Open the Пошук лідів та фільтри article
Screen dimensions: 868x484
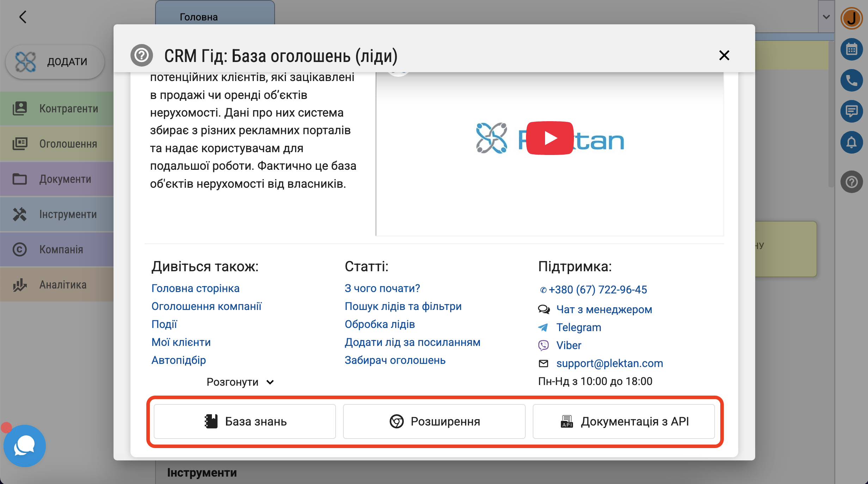click(403, 306)
